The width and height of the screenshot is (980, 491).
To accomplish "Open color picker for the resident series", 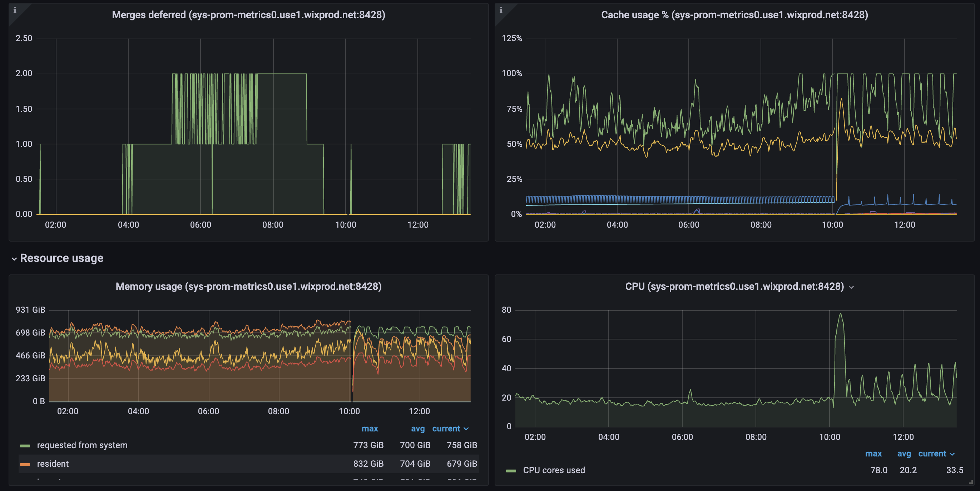I will pyautogui.click(x=26, y=463).
